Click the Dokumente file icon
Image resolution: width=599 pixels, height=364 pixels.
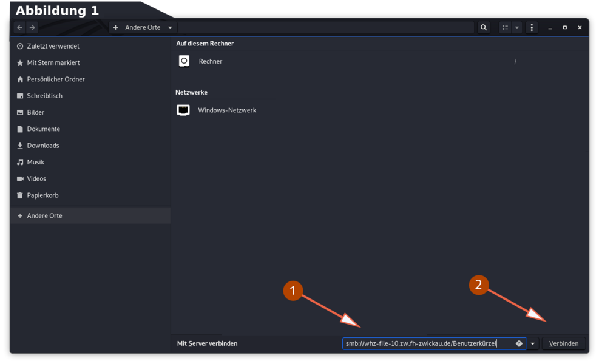point(20,129)
